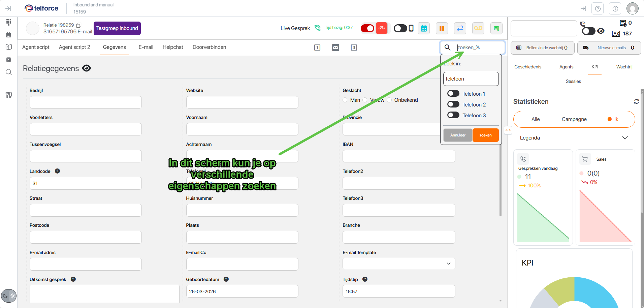Screen dimensions: 644x308
Task: Expand the Legenda section
Action: tap(625, 138)
